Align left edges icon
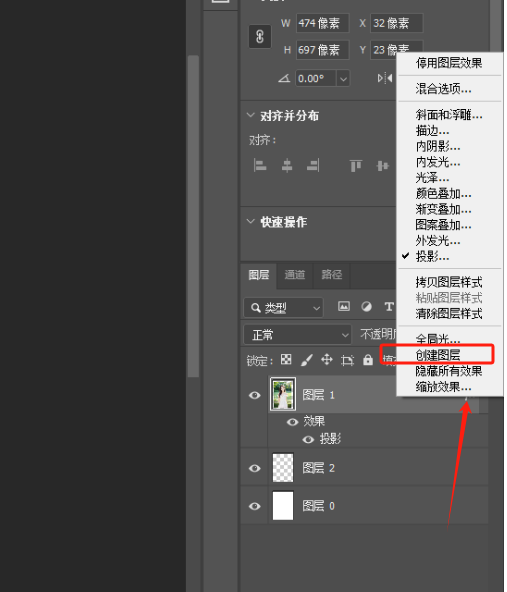The image size is (507, 592). 260,165
